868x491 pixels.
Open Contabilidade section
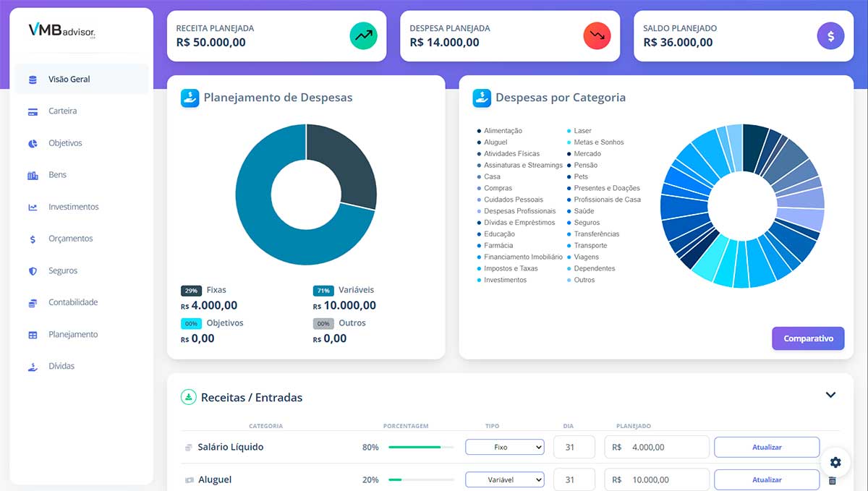82,302
